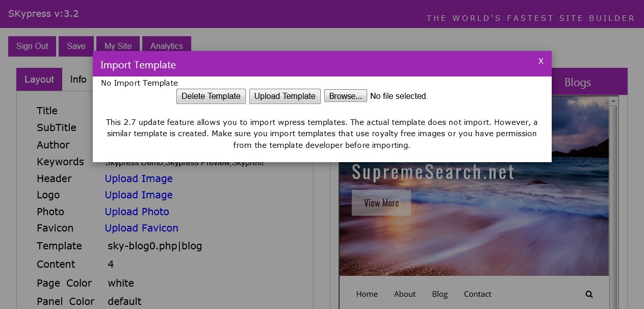
Task: Click the preview pane vertical scrollbar
Action: pyautogui.click(x=613, y=202)
